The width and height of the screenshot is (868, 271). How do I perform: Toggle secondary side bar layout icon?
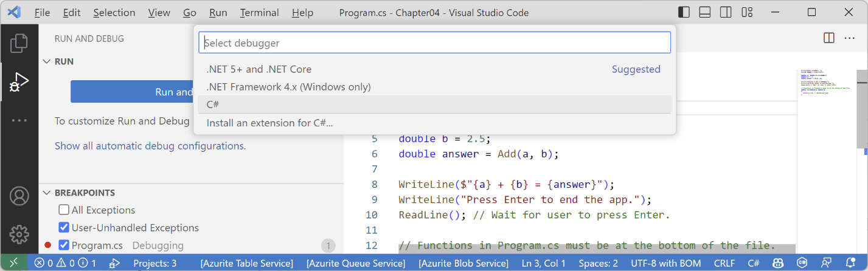(726, 12)
